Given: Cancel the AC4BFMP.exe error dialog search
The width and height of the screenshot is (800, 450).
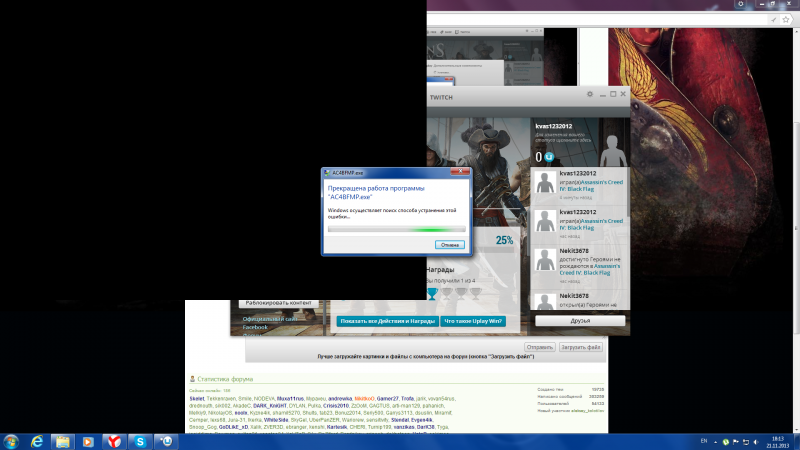Looking at the screenshot, I should point(449,245).
